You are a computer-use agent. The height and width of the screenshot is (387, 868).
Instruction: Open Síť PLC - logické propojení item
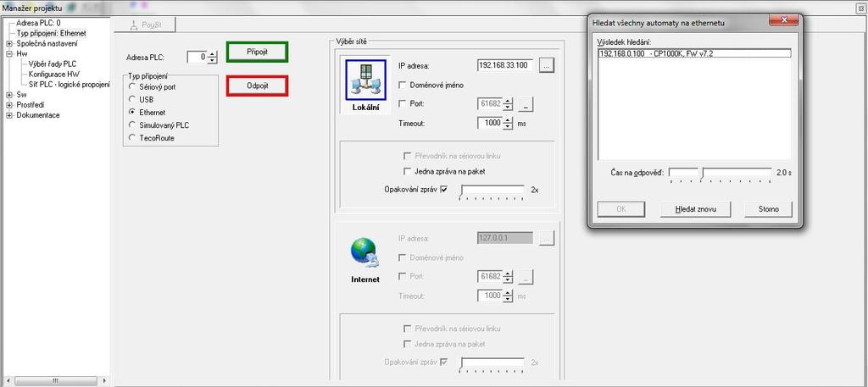click(x=70, y=85)
